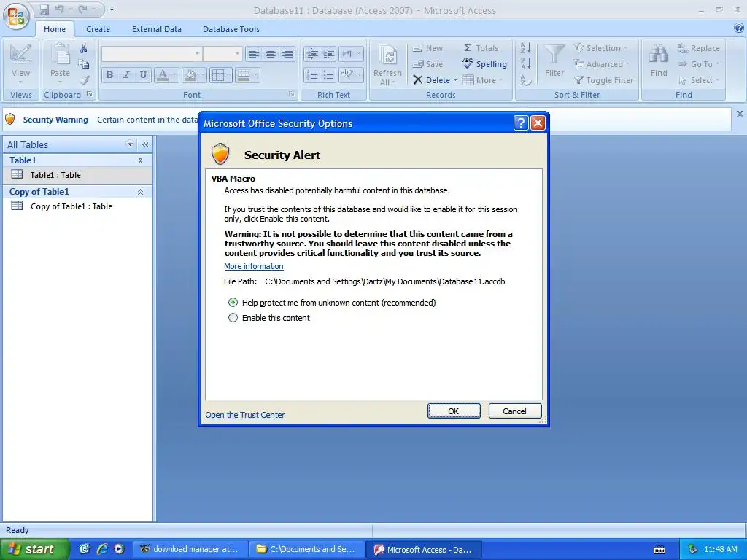Toggle Bold formatting
747x560 pixels.
(x=109, y=75)
